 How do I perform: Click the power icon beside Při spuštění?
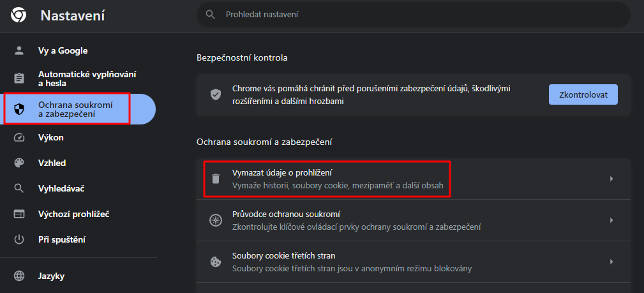19,239
